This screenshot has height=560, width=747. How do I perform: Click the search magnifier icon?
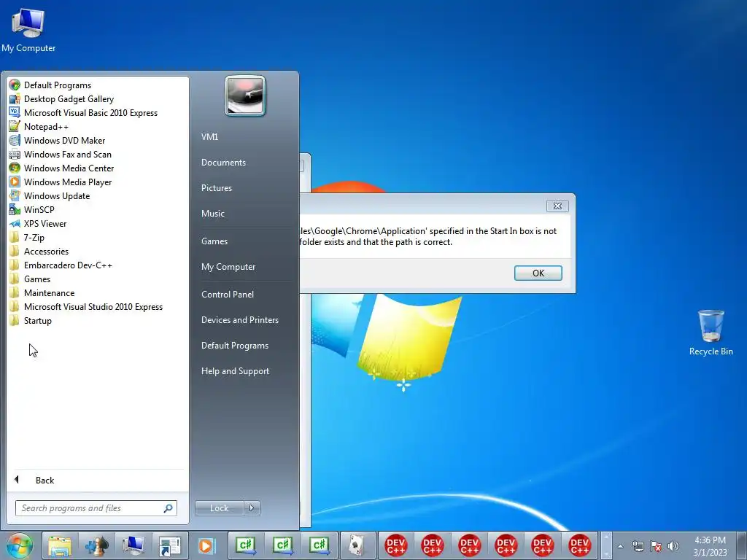click(169, 508)
